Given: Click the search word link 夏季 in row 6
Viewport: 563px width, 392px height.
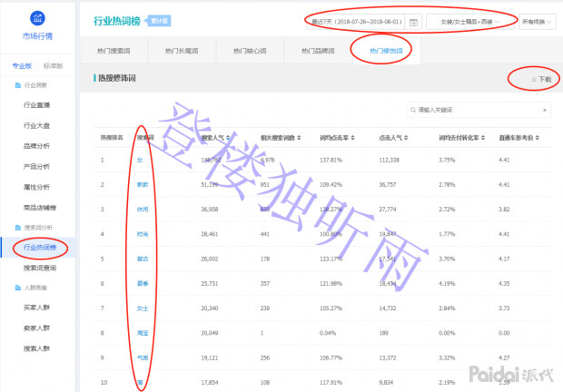Looking at the screenshot, I should point(143,284).
